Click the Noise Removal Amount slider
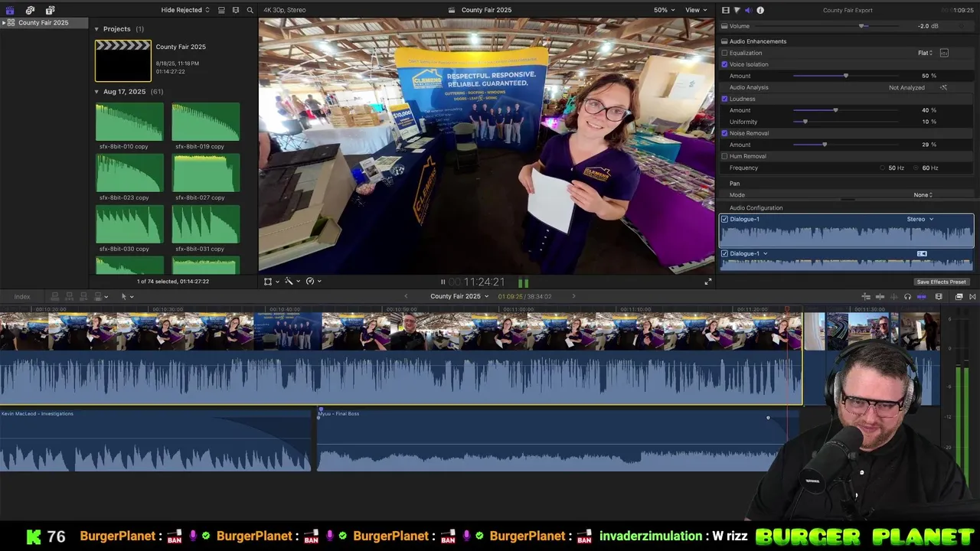The width and height of the screenshot is (980, 551). click(x=845, y=145)
